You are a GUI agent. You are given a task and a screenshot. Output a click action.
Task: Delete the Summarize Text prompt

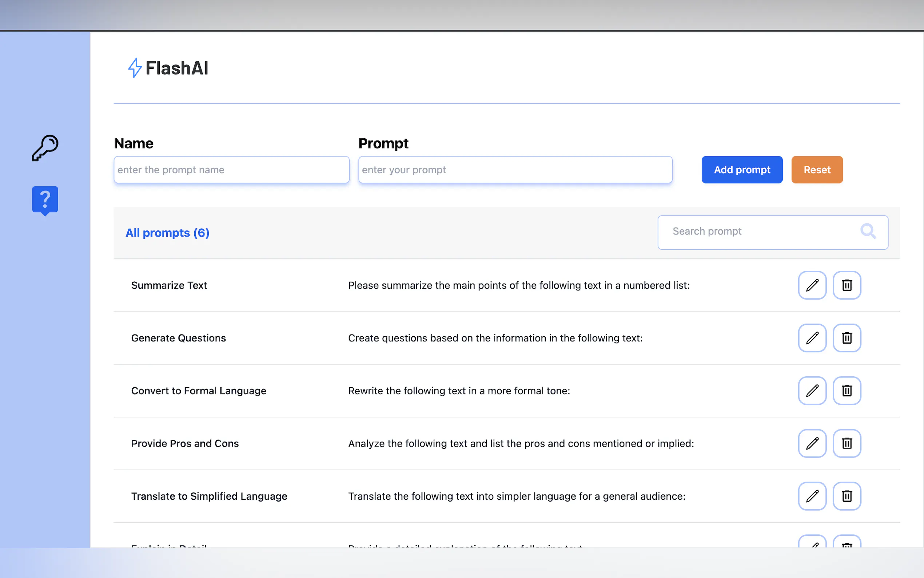pos(847,285)
